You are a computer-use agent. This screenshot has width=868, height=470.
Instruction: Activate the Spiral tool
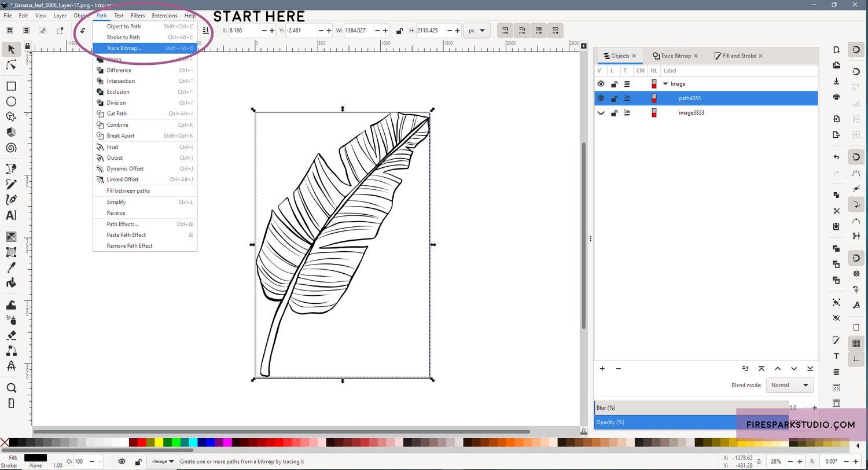11,148
